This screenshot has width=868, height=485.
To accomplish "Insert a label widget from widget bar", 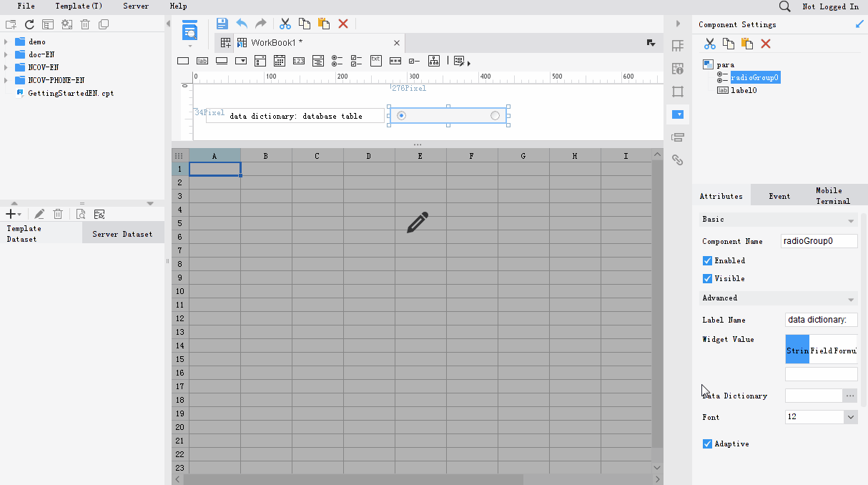I will pyautogui.click(x=202, y=61).
